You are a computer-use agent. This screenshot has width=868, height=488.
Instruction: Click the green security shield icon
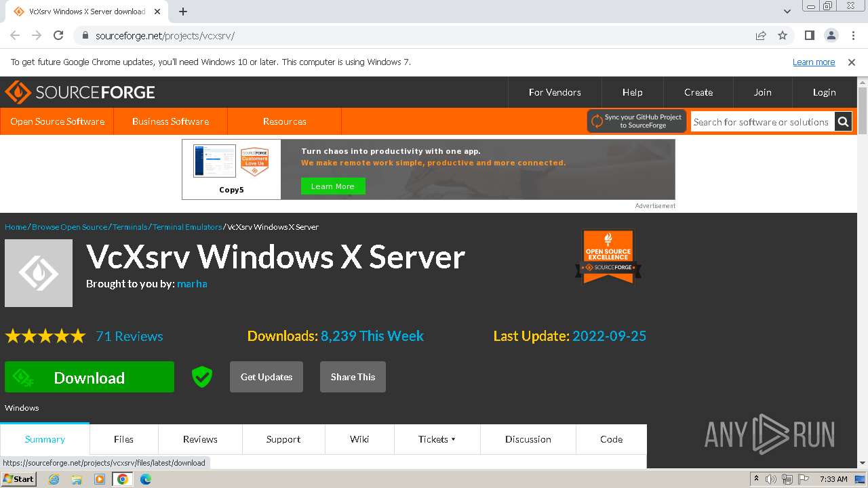coord(202,377)
